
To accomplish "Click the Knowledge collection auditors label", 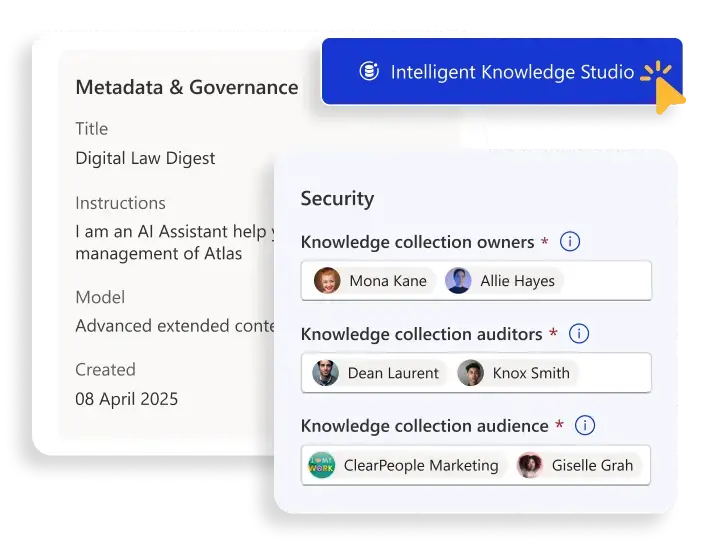I will point(422,334).
